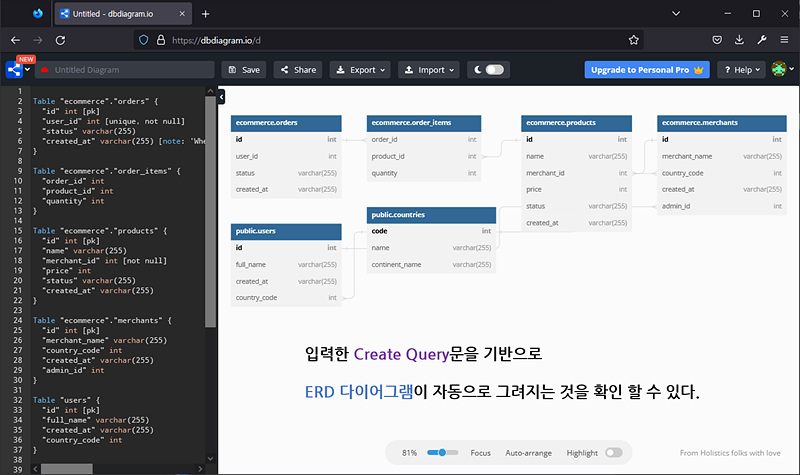Open the Import dropdown
This screenshot has width=800, height=475.
[x=429, y=70]
